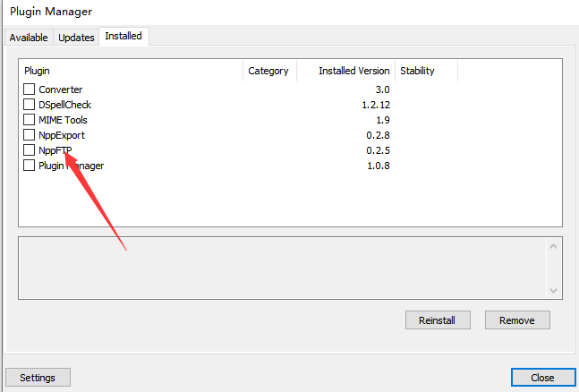Click description box scroll down arrow
Viewport: 579px width, 392px height.
tap(553, 290)
